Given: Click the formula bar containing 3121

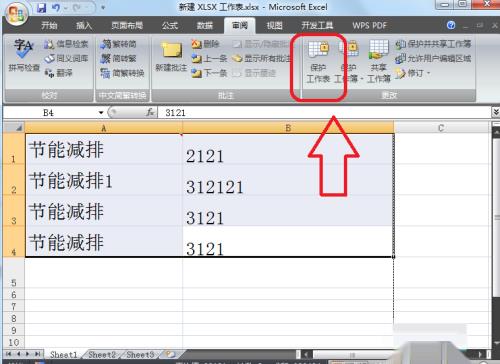Looking at the screenshot, I should click(x=324, y=113).
